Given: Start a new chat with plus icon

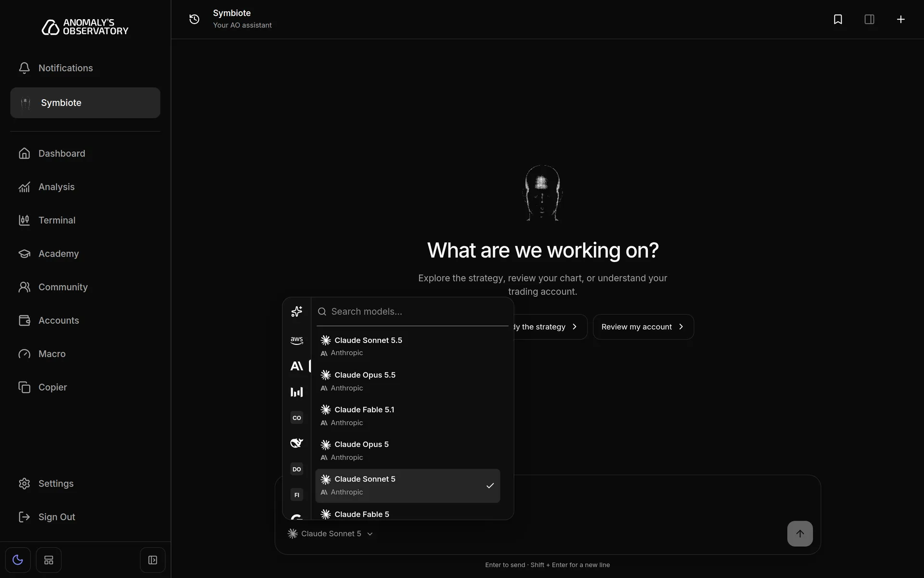Looking at the screenshot, I should point(901,19).
